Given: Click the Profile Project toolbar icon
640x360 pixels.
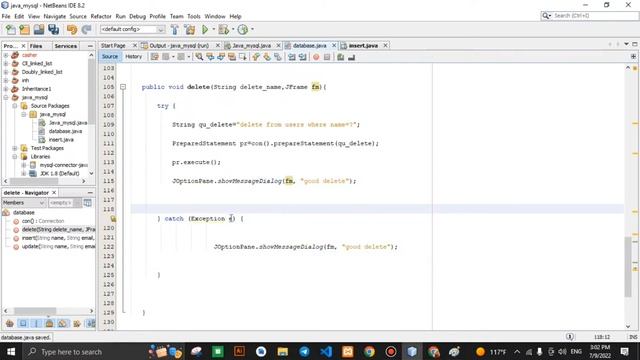Looking at the screenshot, I should click(243, 29).
